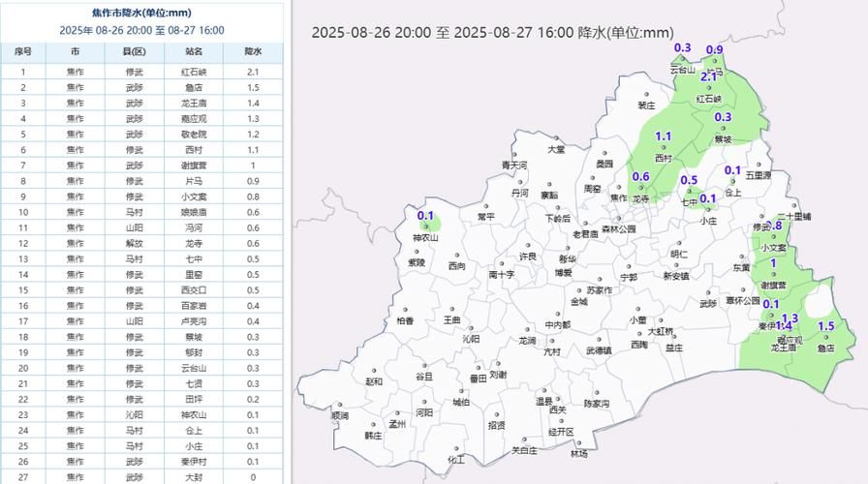This screenshot has height=484, width=868.
Task: Click the 1.5 rainfall value near 詹店
Action: (826, 326)
